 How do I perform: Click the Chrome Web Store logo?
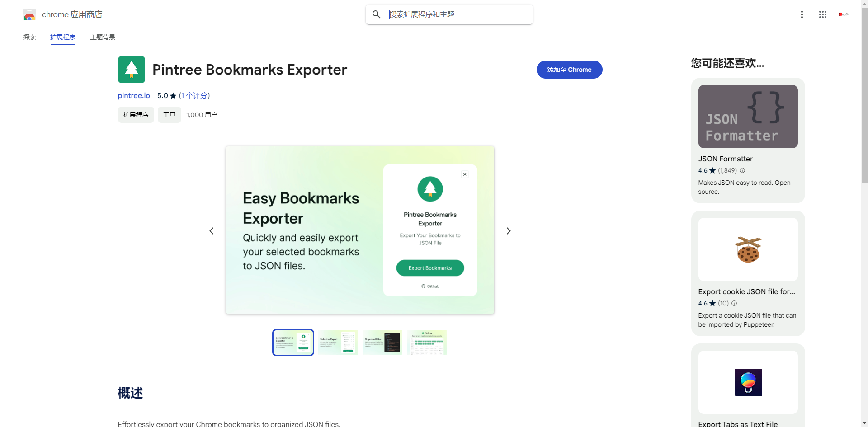29,14
